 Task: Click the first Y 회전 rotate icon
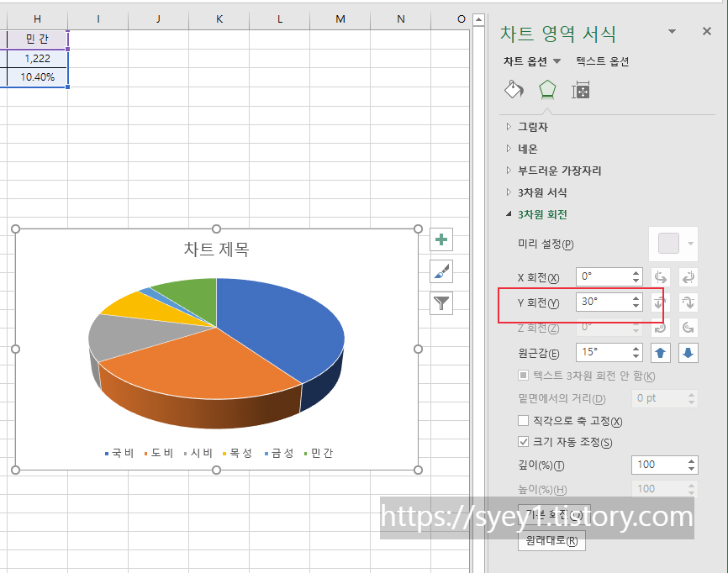pos(660,302)
